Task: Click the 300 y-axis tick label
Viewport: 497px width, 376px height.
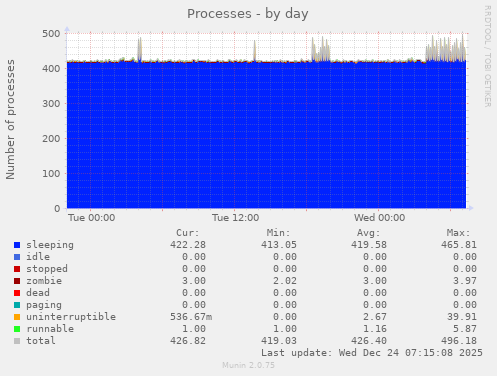Action: (x=51, y=104)
